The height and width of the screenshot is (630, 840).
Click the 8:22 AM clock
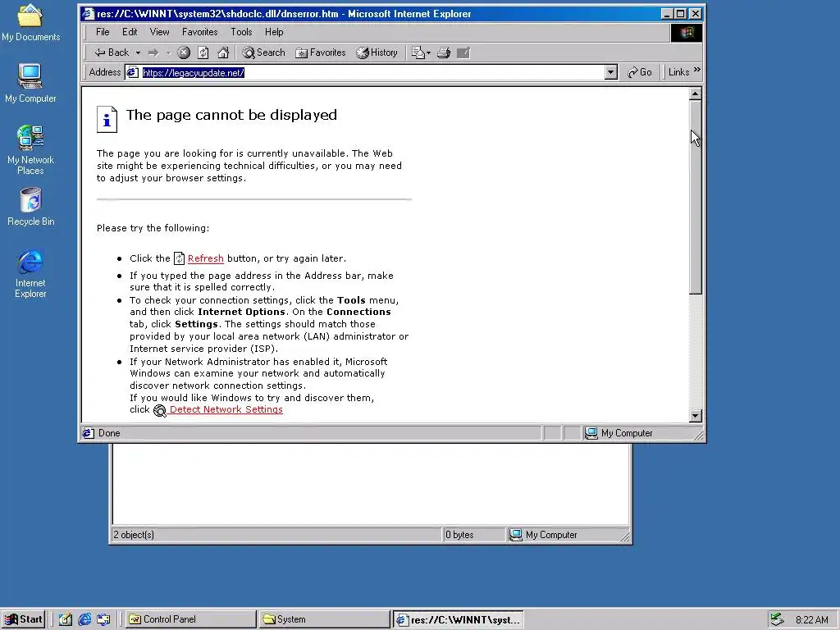(811, 620)
